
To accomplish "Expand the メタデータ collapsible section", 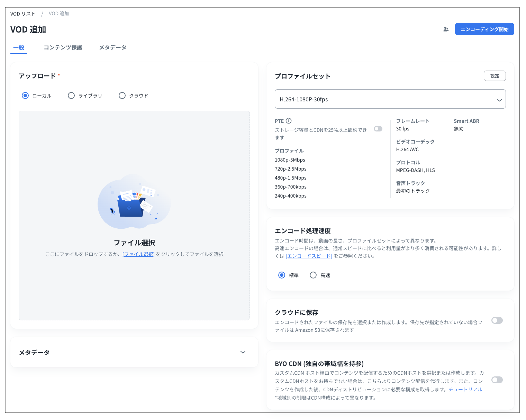I will coord(243,352).
